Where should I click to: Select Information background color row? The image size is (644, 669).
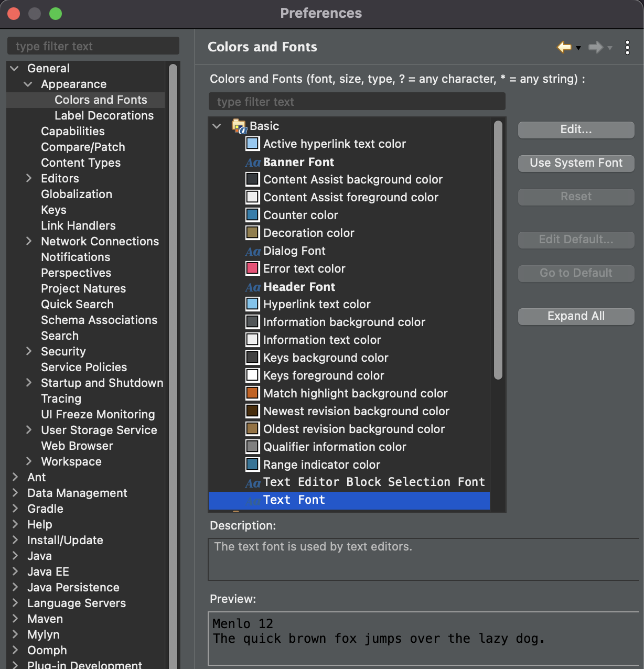[x=344, y=322]
